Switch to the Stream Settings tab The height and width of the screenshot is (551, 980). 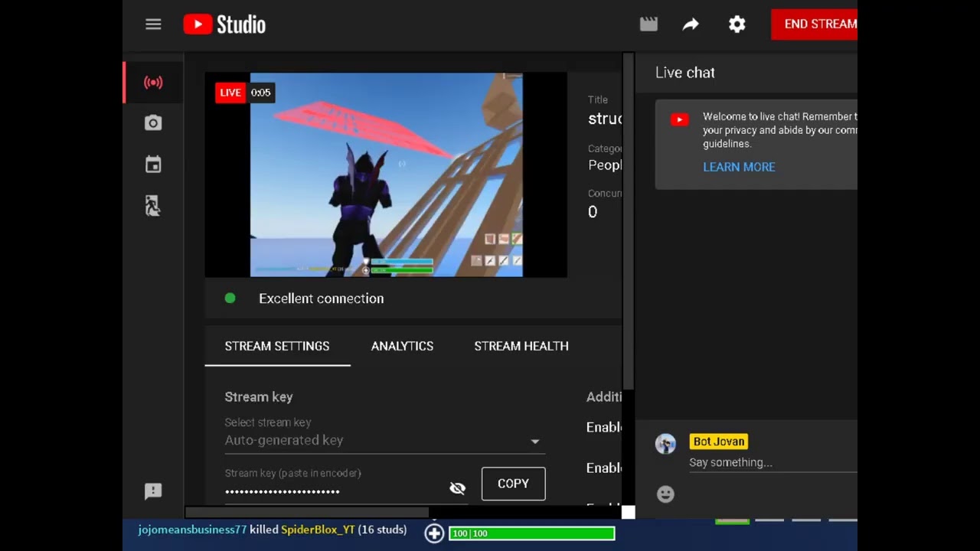coord(277,346)
